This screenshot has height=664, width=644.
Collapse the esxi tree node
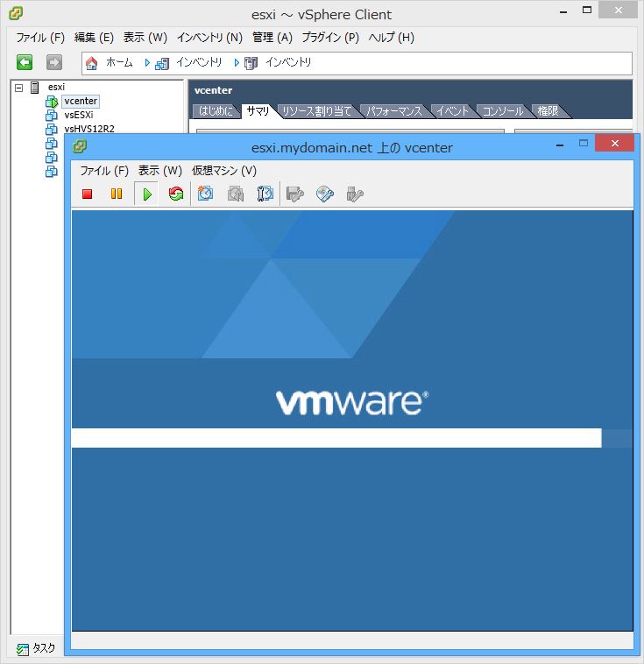click(x=18, y=88)
